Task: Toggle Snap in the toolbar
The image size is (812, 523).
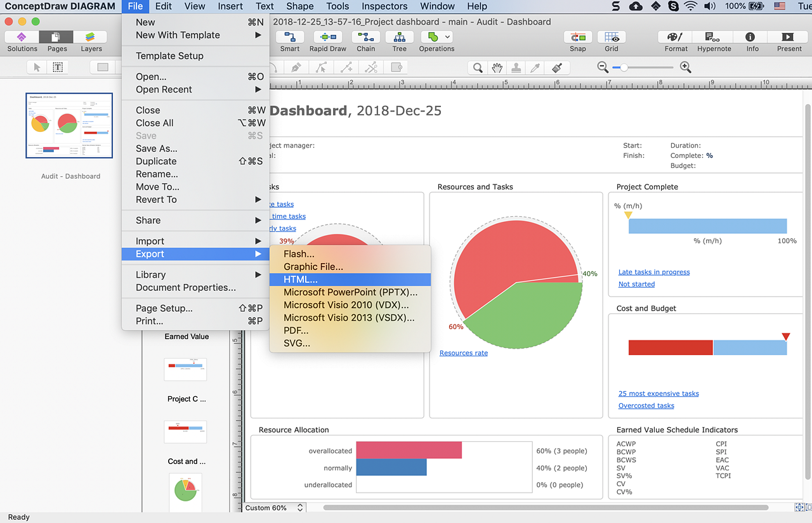Action: point(577,37)
